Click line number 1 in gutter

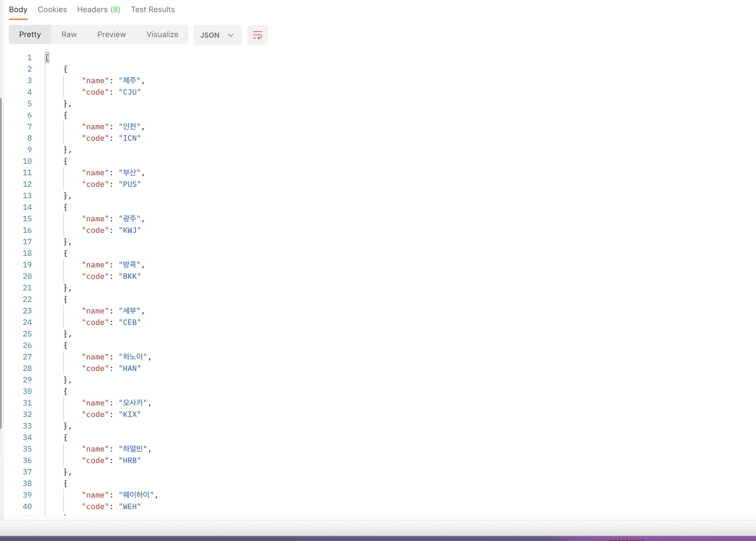coord(29,58)
